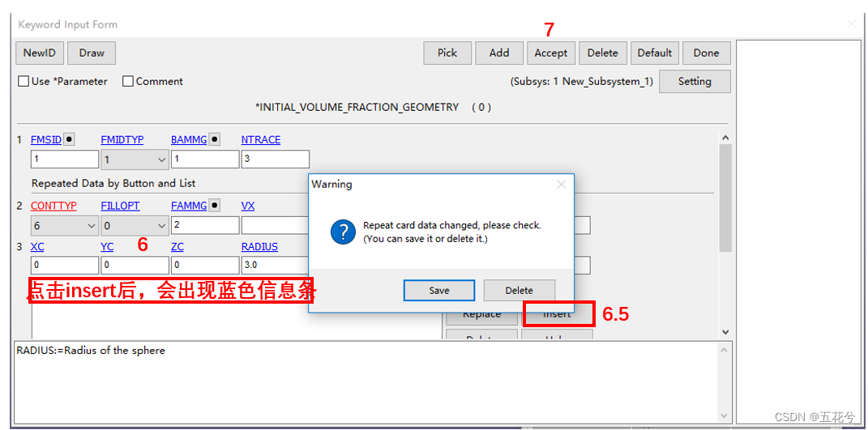Click the NTRACE input field

[275, 160]
